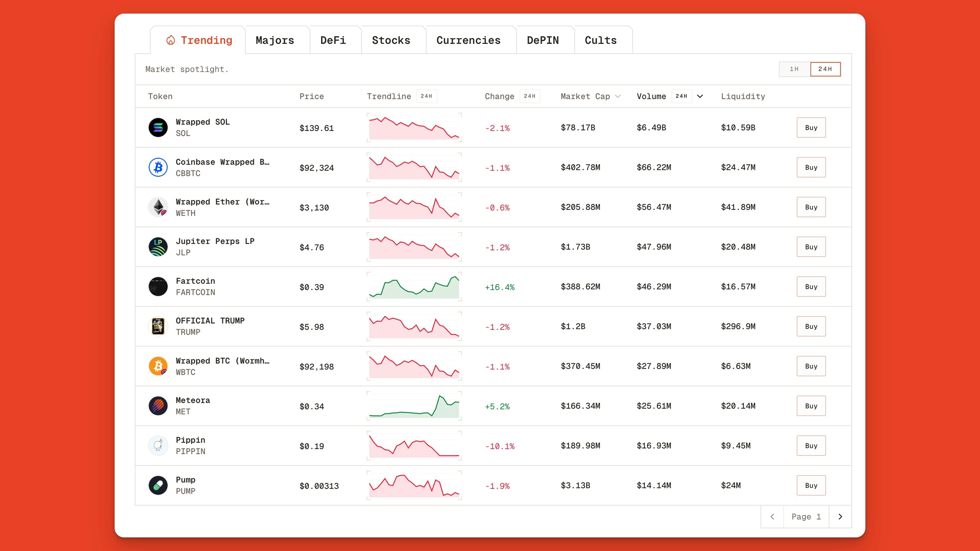The image size is (980, 551).
Task: Go to the next page arrow
Action: 840,516
